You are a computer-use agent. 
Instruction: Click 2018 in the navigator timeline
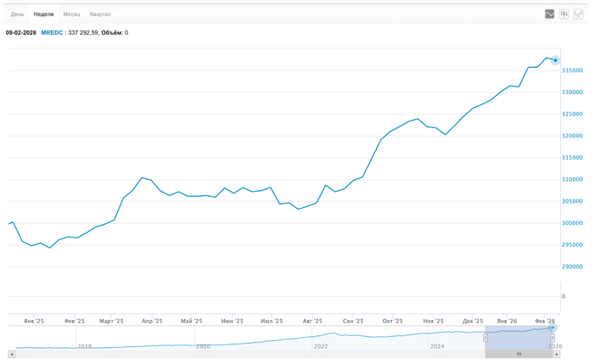click(85, 346)
